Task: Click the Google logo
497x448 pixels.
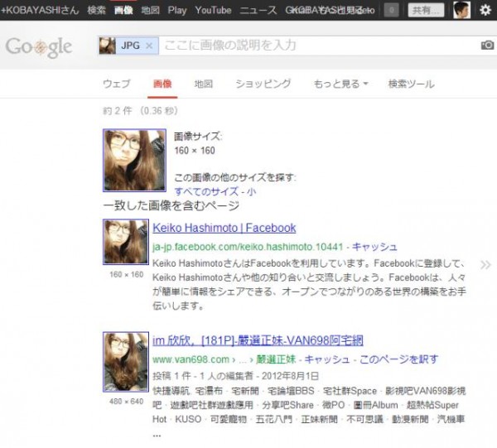Action: [39, 47]
